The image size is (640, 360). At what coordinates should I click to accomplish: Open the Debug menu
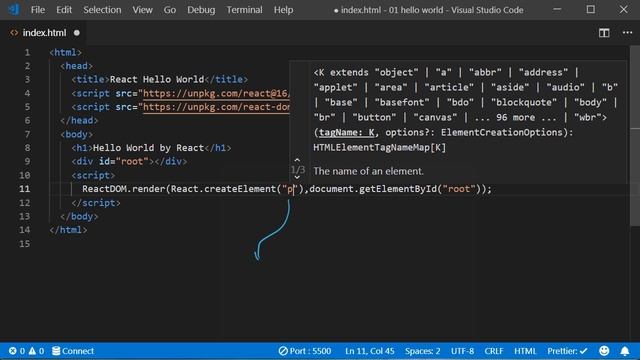point(201,9)
